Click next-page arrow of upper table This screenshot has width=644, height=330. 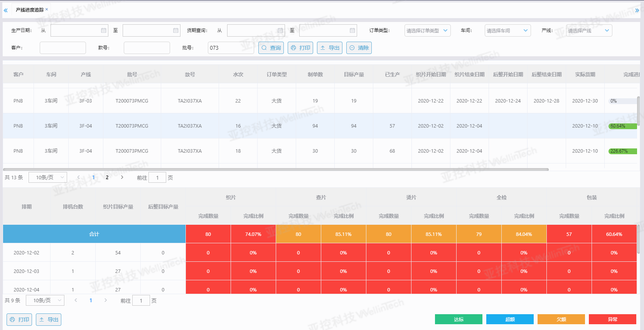tap(122, 177)
